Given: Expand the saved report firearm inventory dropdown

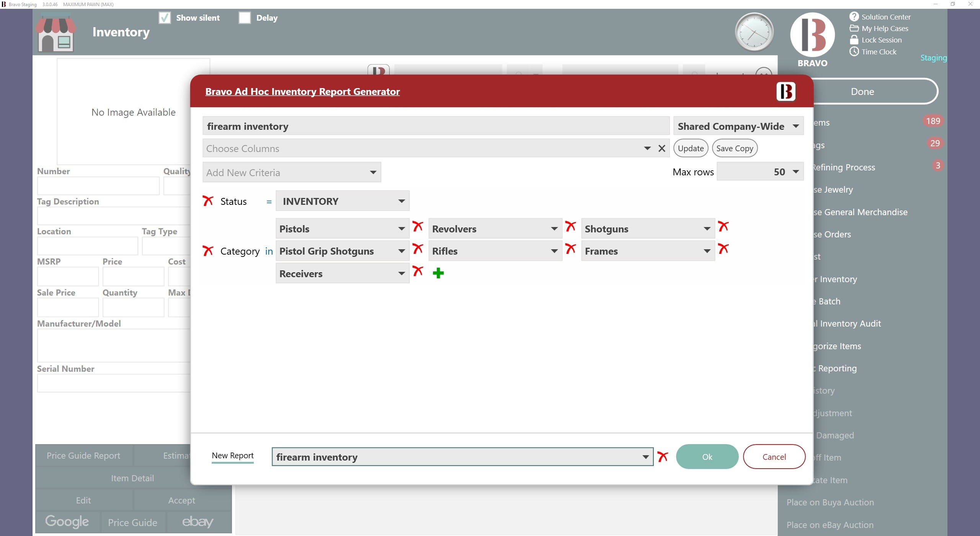Looking at the screenshot, I should pyautogui.click(x=462, y=457).
